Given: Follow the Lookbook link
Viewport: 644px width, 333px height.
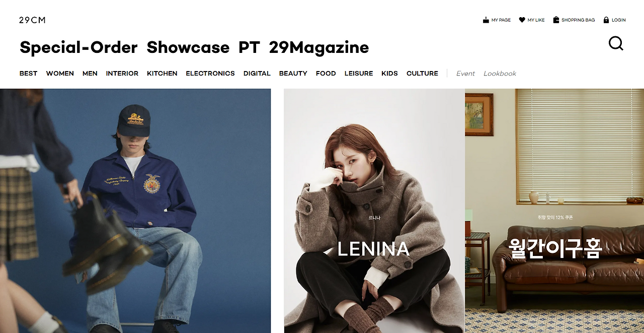Looking at the screenshot, I should (500, 74).
